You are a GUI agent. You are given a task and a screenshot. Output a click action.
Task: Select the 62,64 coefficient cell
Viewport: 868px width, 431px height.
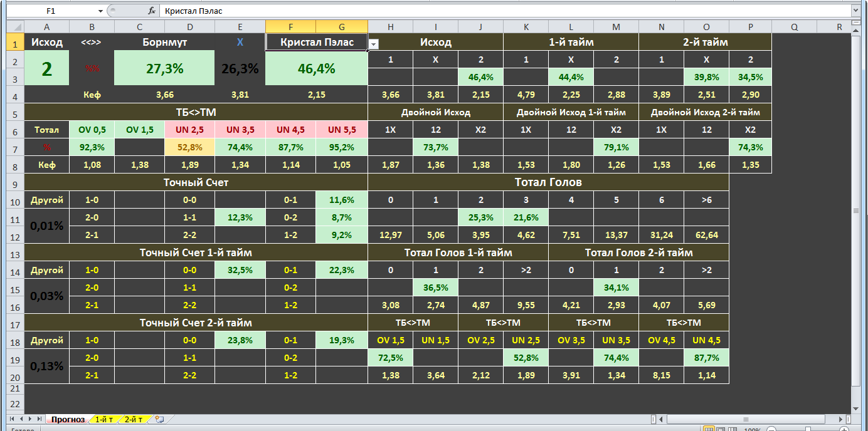click(x=707, y=236)
